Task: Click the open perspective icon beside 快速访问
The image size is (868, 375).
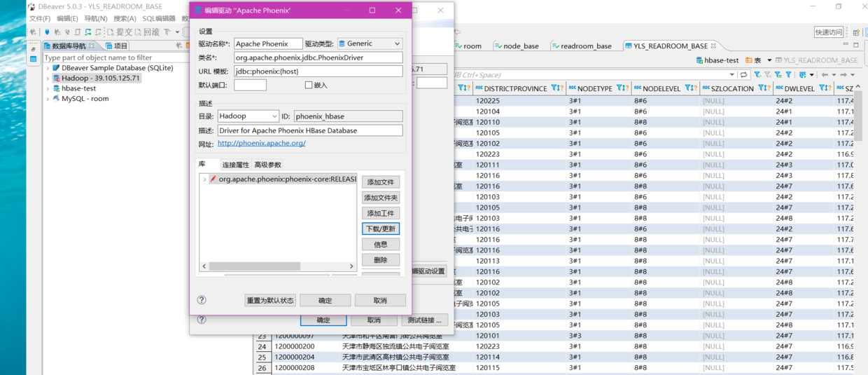Action: 855,32
